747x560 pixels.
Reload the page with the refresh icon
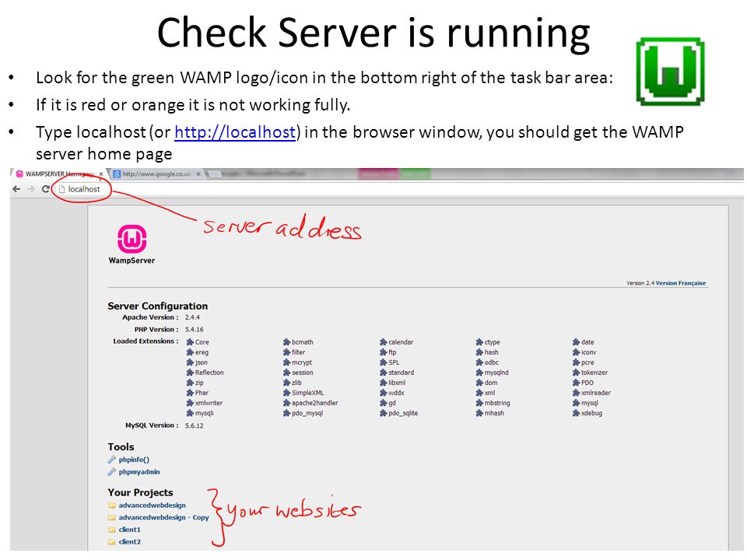(x=46, y=189)
